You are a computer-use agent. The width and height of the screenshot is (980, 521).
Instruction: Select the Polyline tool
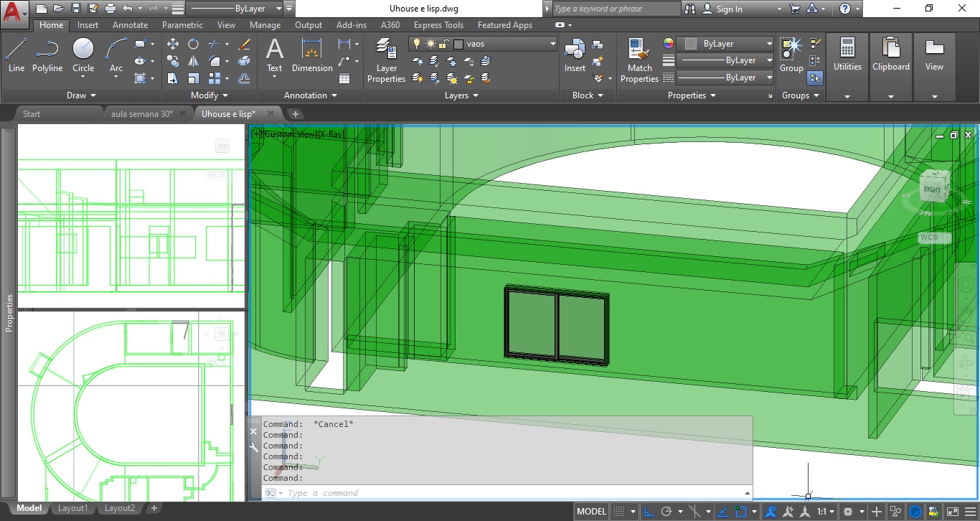coord(47,55)
